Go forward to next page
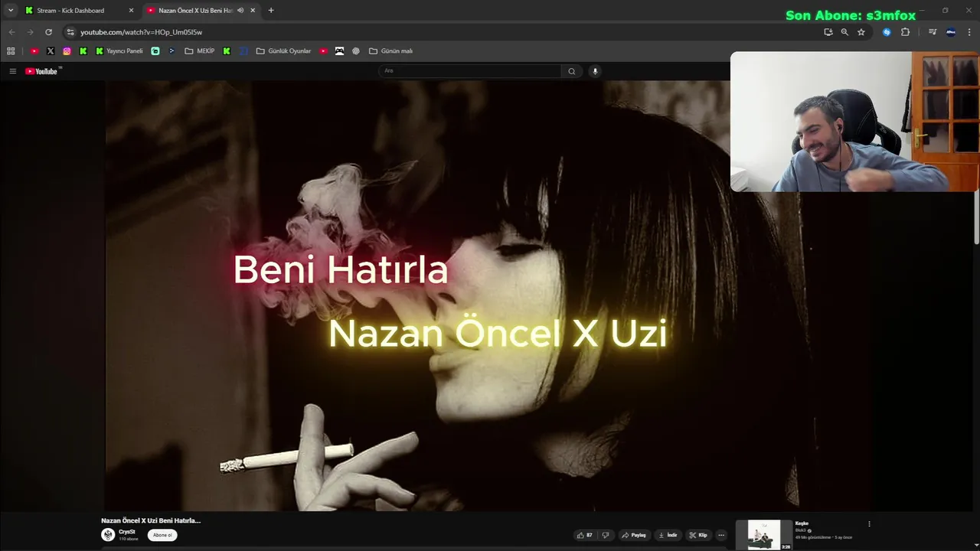Viewport: 980px width, 551px height. [x=30, y=32]
